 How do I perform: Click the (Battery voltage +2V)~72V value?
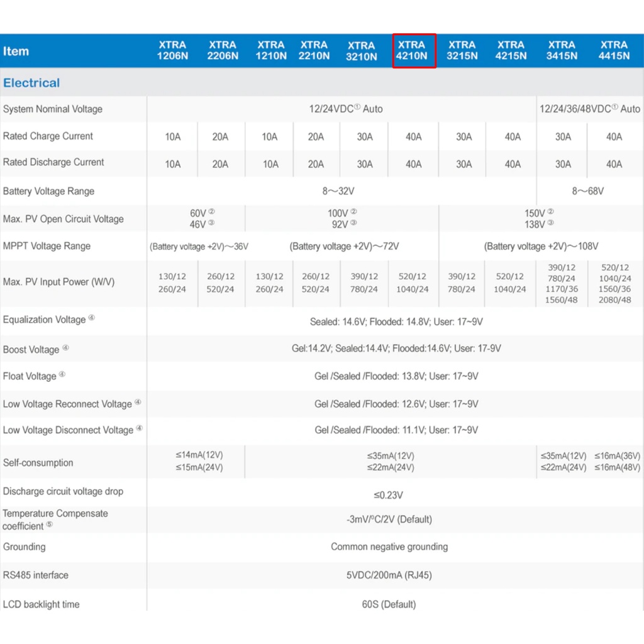coord(344,247)
